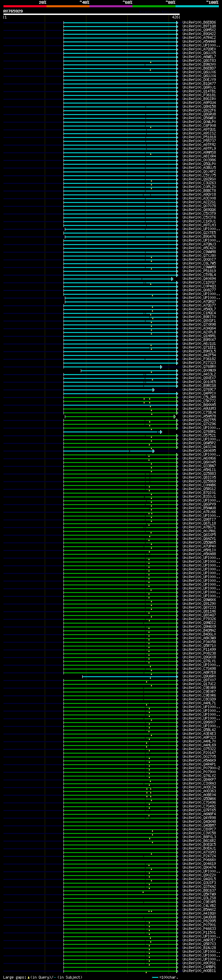Select the UniRef100_D0EJY9 label
222x980 pixels.
(x=199, y=80)
